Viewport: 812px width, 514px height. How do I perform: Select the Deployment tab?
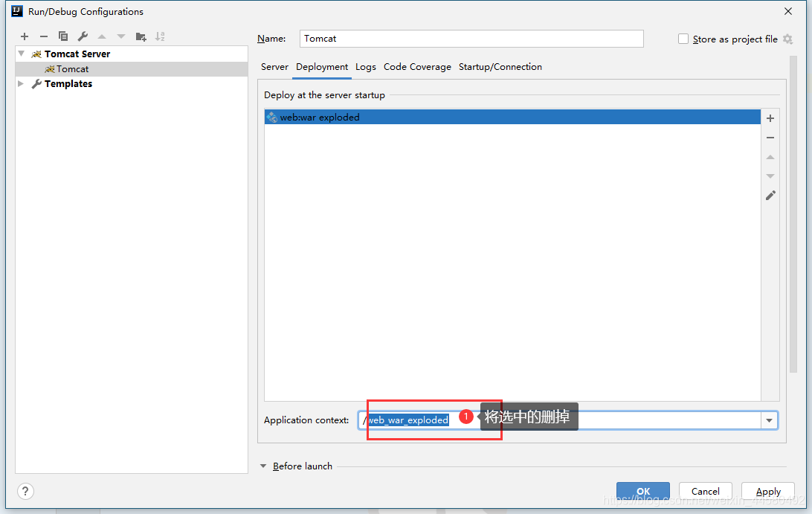(x=321, y=67)
